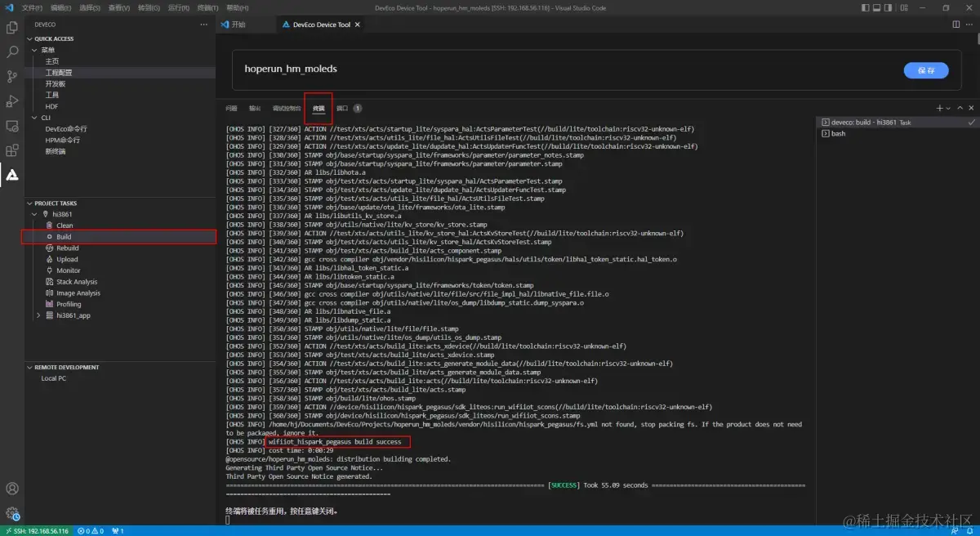Open the 选择(S) menu
This screenshot has height=536, width=980.
click(x=90, y=7)
